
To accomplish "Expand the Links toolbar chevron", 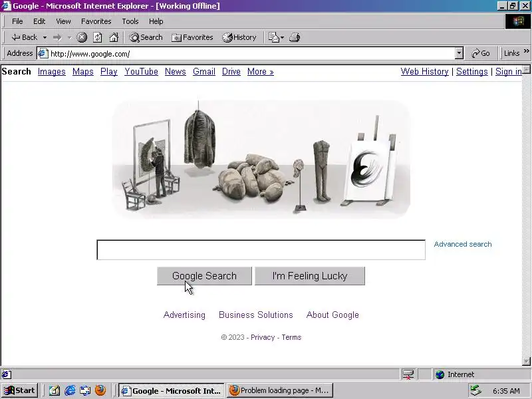I will (526, 51).
